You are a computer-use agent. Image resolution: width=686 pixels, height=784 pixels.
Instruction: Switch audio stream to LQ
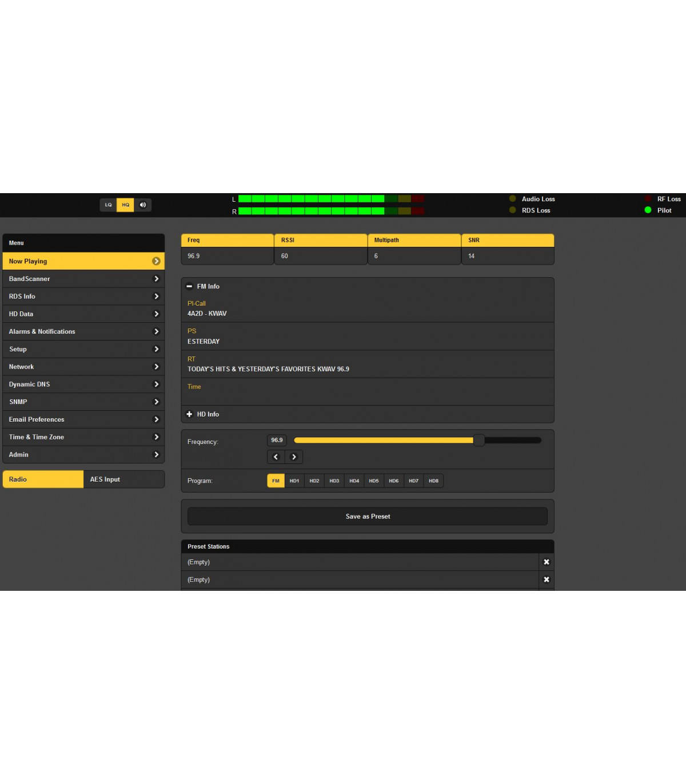108,205
